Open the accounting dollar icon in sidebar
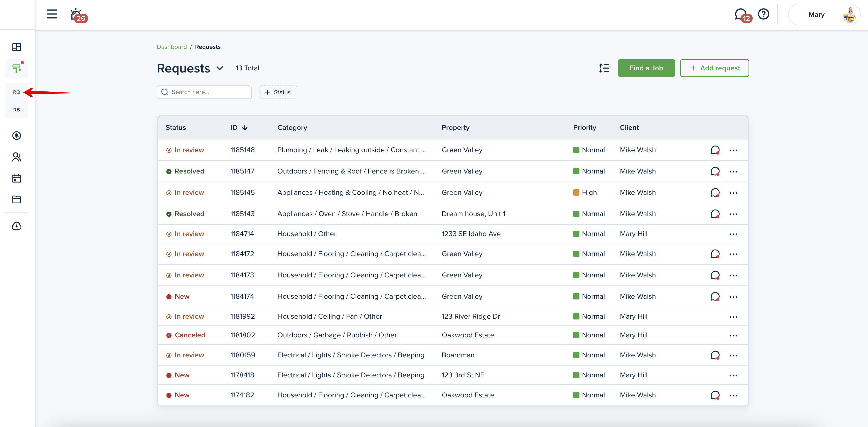Image resolution: width=868 pixels, height=427 pixels. pyautogui.click(x=17, y=136)
